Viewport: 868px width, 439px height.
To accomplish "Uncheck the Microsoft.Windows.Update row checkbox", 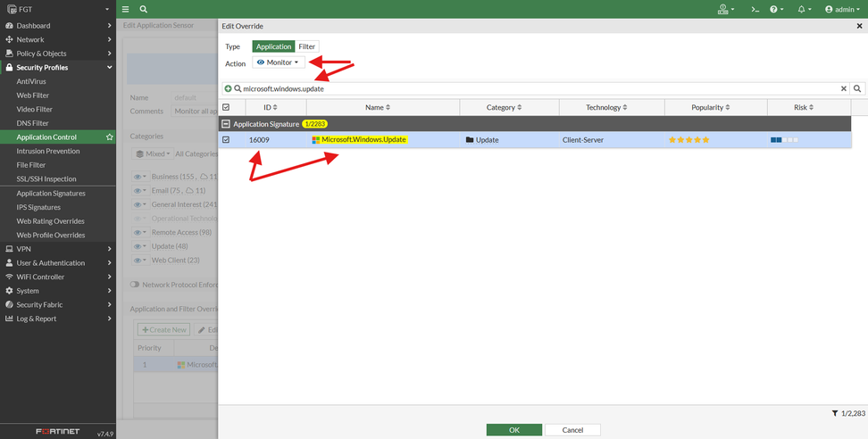I will [x=226, y=140].
